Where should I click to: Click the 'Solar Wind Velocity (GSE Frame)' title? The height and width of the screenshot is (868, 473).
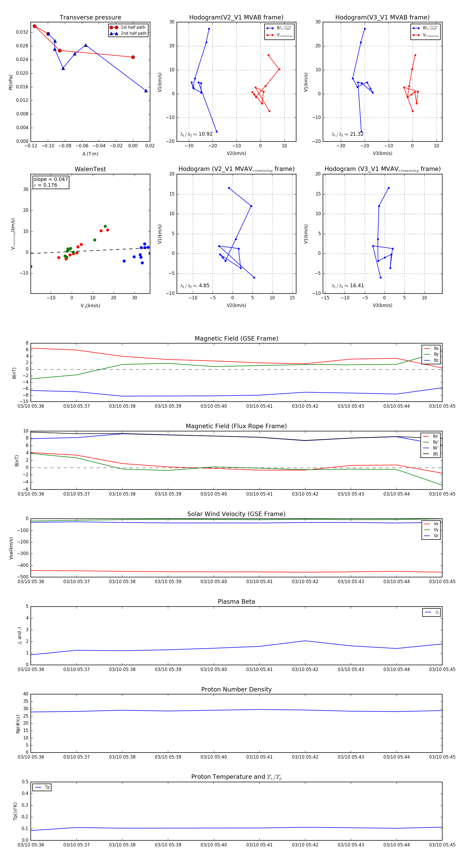[x=236, y=514]
